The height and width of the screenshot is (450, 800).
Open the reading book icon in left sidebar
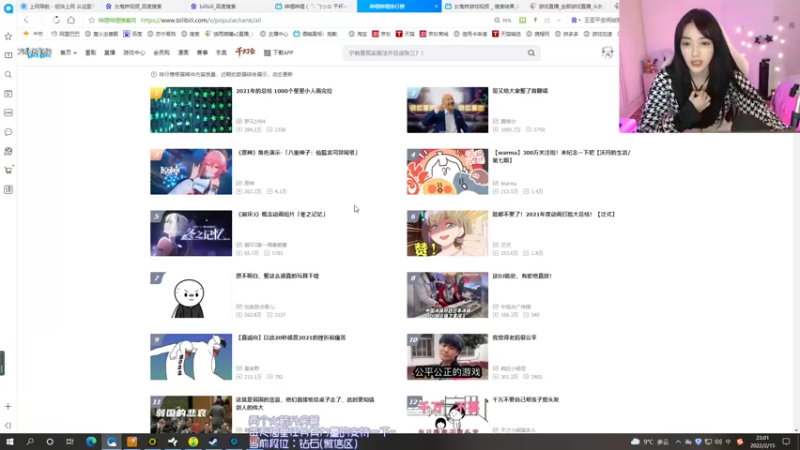8,55
